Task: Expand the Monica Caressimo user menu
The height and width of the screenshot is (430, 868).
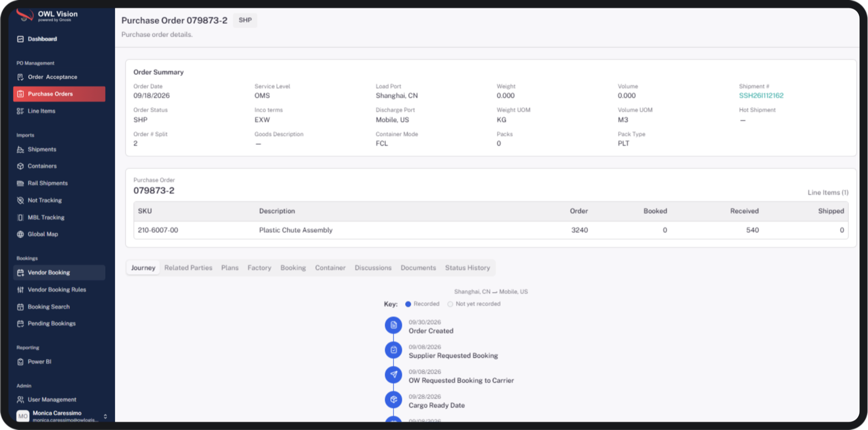Action: click(x=105, y=416)
